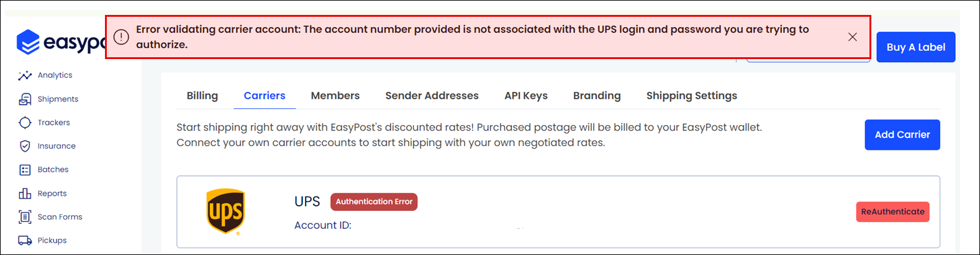The image size is (980, 255).
Task: Open the Members tab
Action: click(x=335, y=96)
